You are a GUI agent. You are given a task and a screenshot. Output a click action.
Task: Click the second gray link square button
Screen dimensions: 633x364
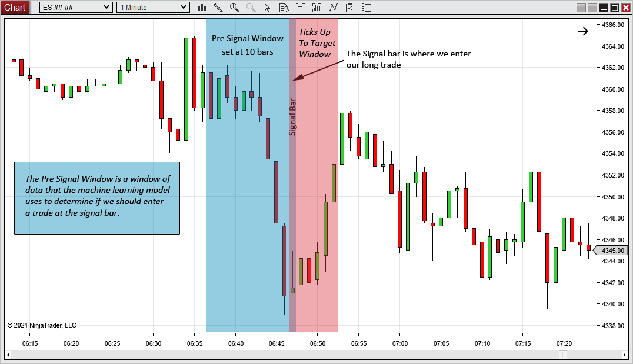pos(592,8)
